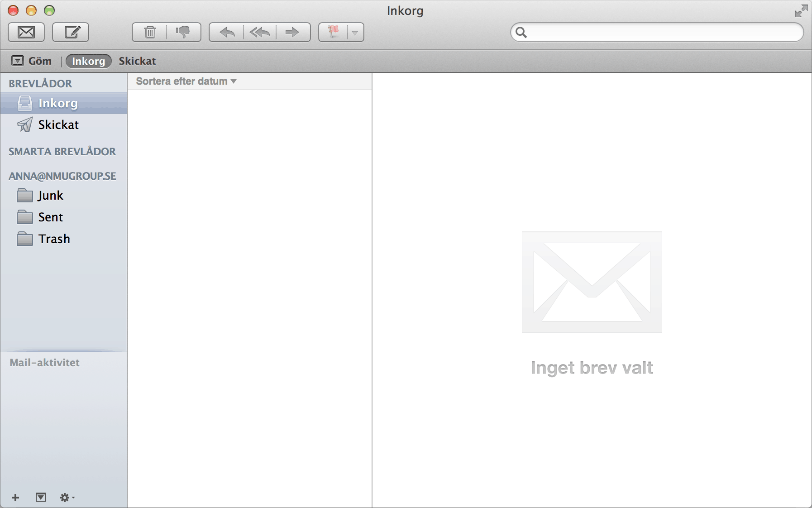This screenshot has width=812, height=508.
Task: Click the ANNA@NMUGROUP.SE account header
Action: (x=62, y=176)
